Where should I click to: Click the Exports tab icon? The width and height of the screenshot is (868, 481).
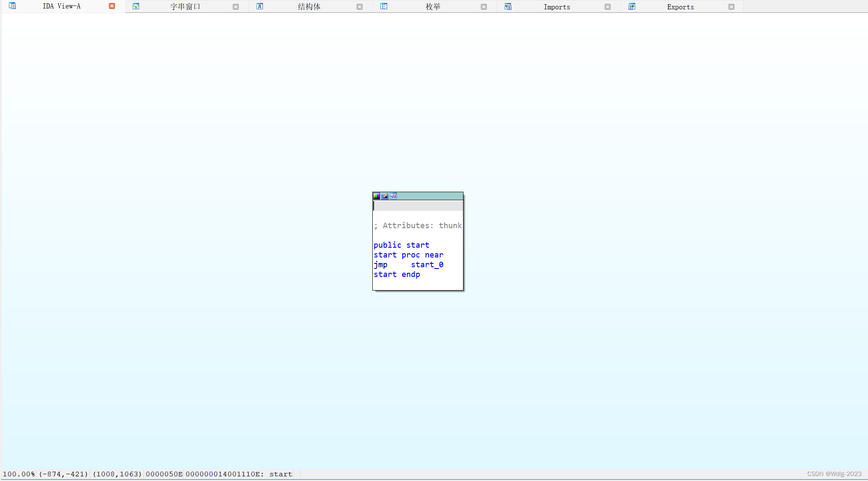click(x=632, y=6)
